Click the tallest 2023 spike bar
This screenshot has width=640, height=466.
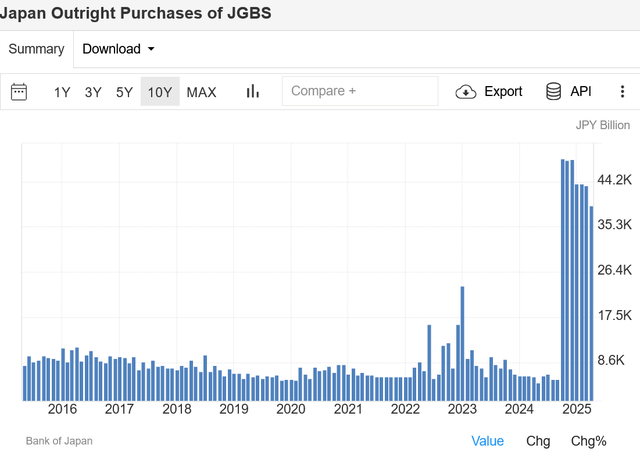click(x=462, y=344)
